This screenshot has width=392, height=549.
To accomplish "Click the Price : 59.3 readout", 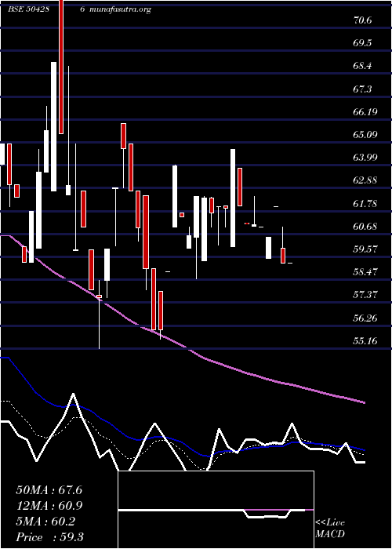I will pyautogui.click(x=49, y=537).
